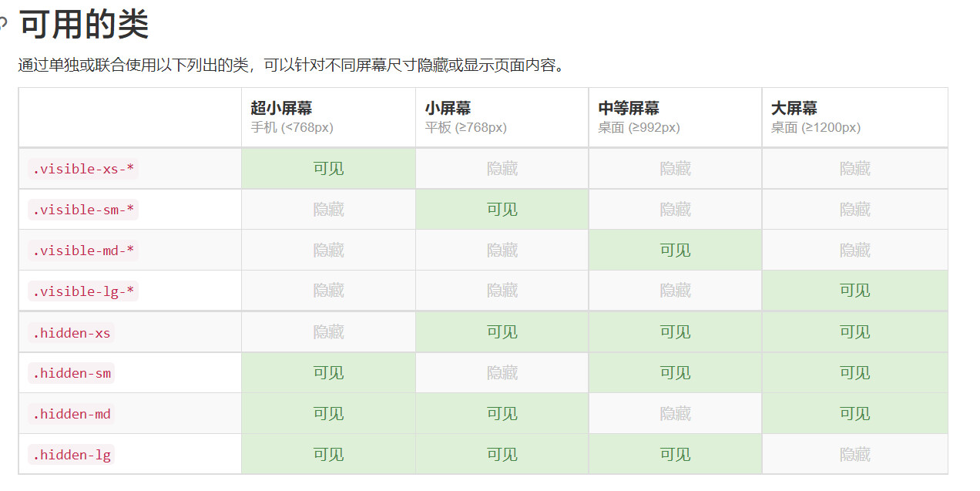Click .visible-md-* 超小屏幕 隐藏 cell
980x491 pixels.
328,251
